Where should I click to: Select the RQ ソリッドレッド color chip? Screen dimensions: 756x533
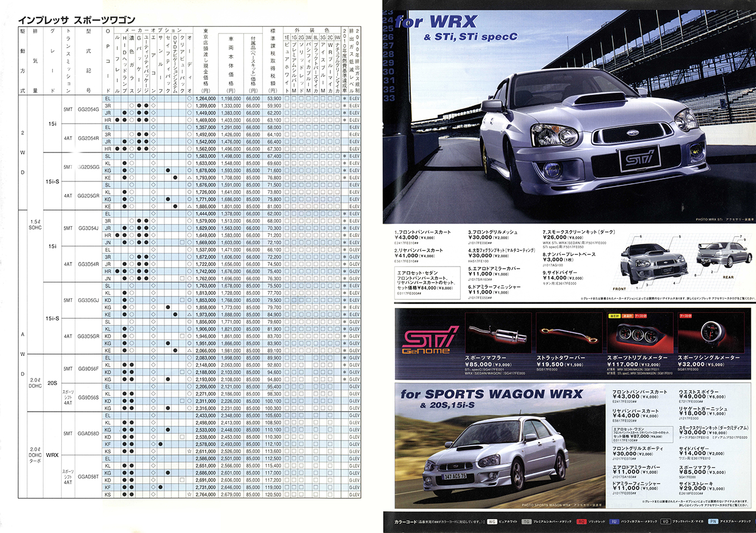click(x=581, y=521)
